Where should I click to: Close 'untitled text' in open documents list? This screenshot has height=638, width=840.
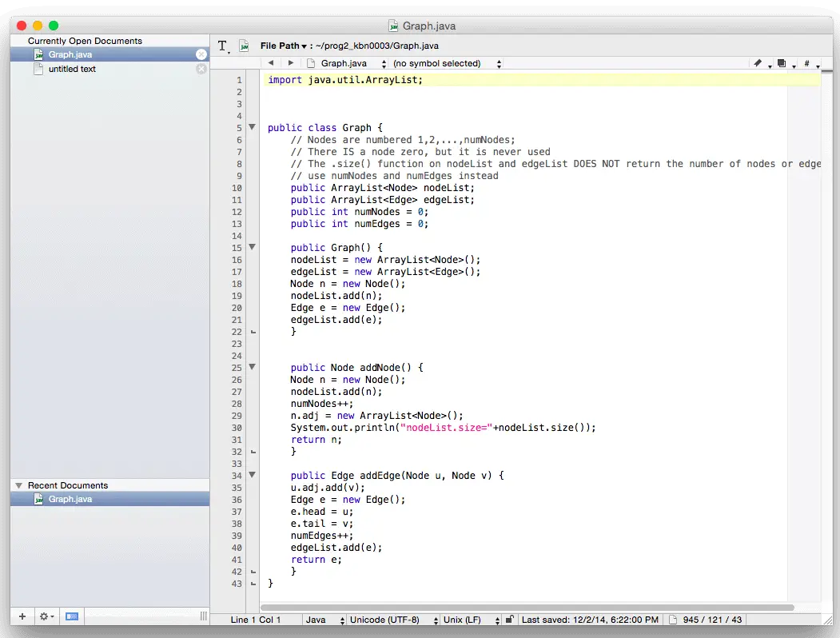(201, 69)
